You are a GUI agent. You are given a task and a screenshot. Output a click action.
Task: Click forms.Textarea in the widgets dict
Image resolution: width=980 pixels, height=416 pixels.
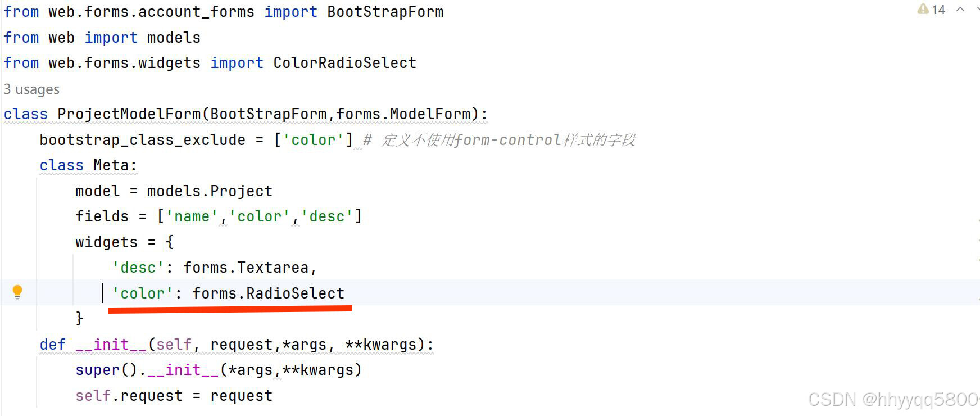(246, 268)
